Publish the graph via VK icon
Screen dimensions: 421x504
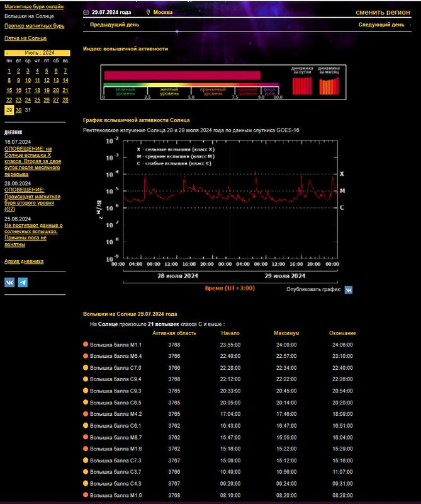tap(349, 290)
